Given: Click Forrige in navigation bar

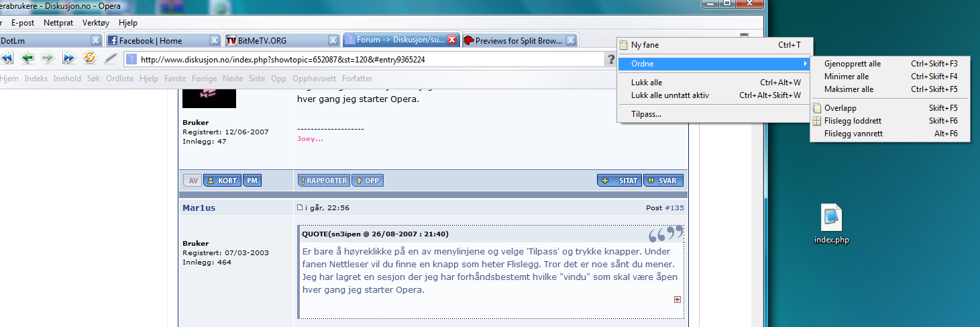Looking at the screenshot, I should click(x=204, y=79).
